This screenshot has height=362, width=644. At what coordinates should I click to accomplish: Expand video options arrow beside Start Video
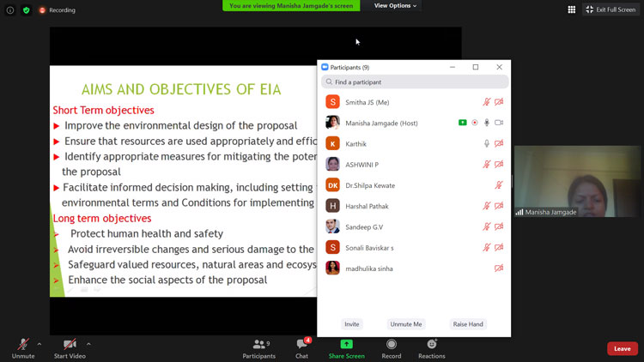[88, 344]
